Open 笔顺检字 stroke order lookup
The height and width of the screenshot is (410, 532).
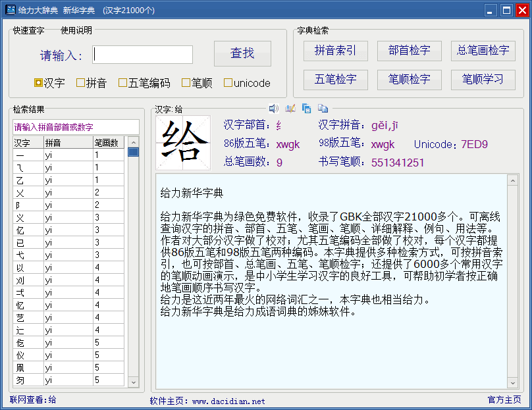[x=409, y=80]
